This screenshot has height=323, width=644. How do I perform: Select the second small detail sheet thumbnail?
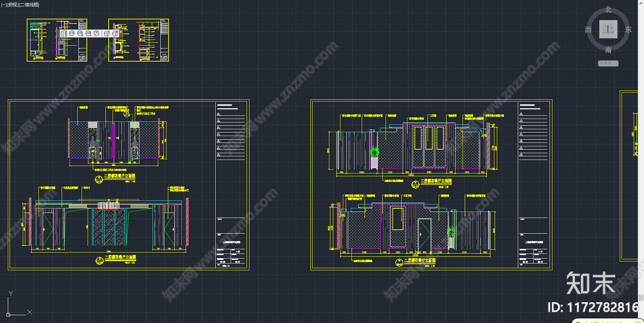138,40
